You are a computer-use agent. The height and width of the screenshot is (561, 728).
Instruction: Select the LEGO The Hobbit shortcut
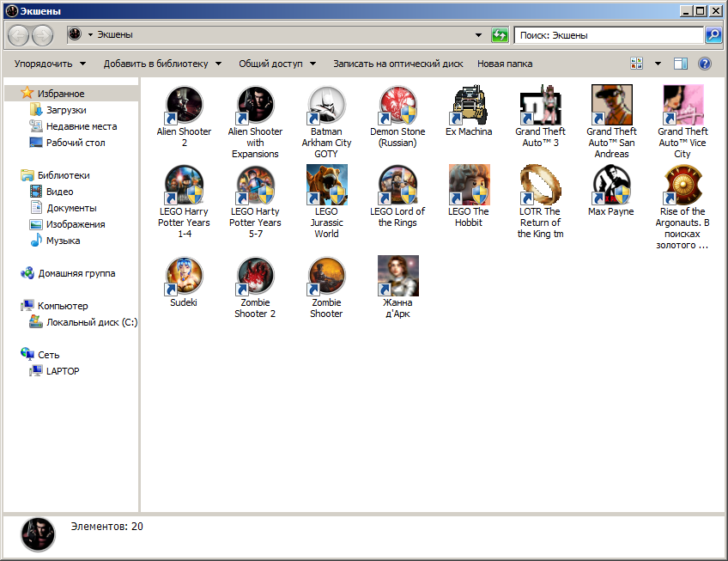(x=469, y=185)
